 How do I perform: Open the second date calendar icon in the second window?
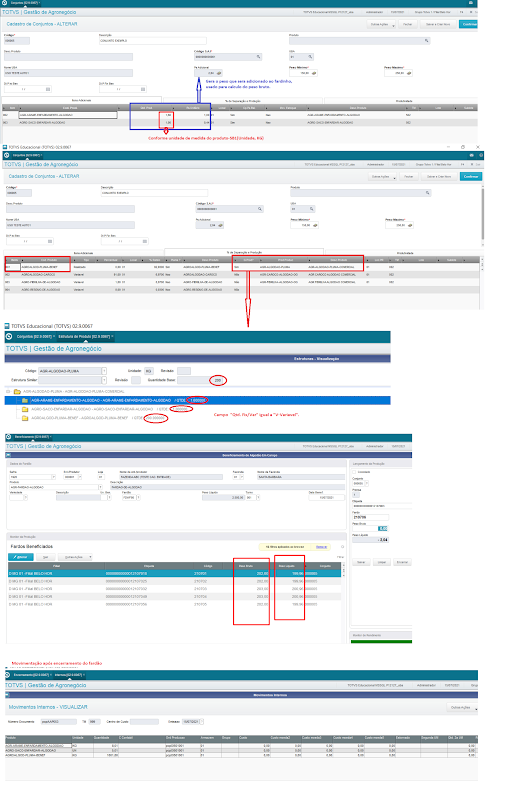click(x=145, y=241)
